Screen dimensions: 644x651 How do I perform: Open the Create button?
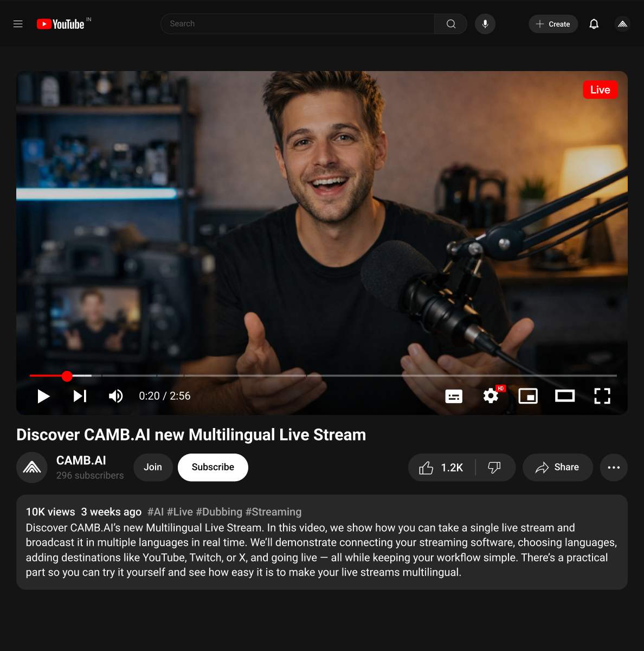(x=553, y=24)
